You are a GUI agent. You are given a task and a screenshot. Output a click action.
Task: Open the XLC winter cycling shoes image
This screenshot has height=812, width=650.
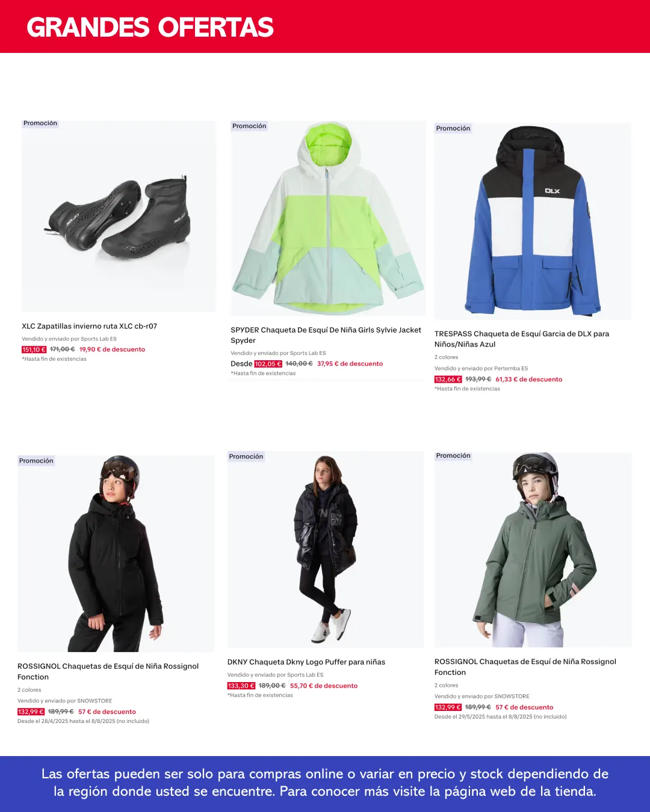point(119,215)
